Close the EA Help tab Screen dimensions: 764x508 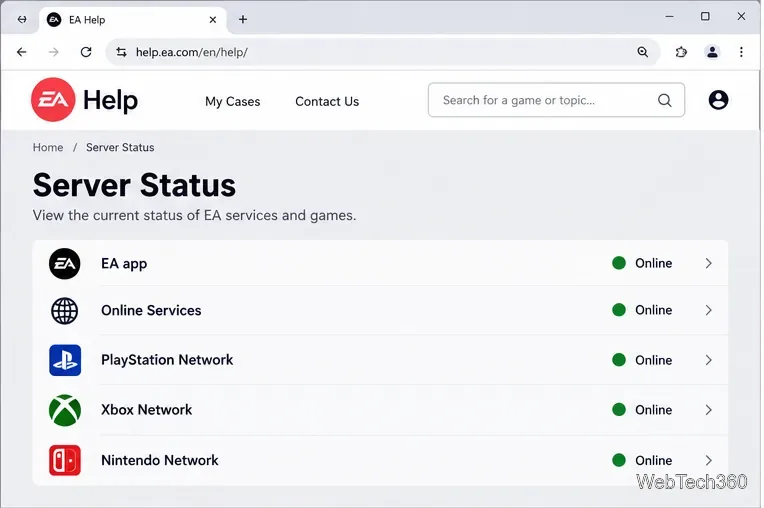tap(213, 20)
